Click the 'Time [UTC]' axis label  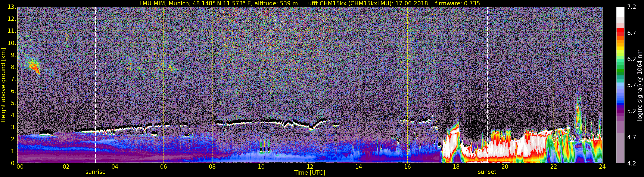(310, 172)
